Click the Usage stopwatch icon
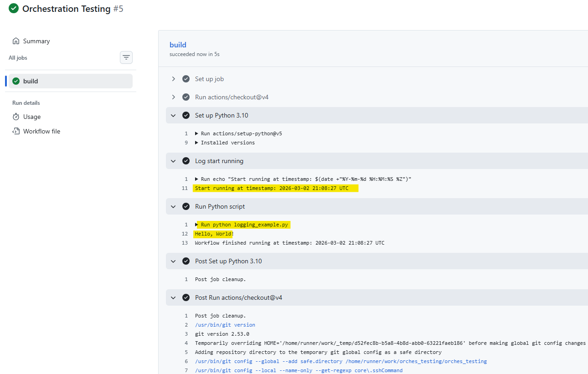 click(x=16, y=117)
